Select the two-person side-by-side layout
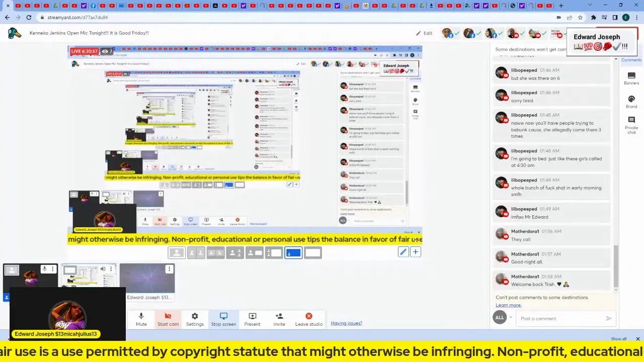 pyautogui.click(x=196, y=253)
